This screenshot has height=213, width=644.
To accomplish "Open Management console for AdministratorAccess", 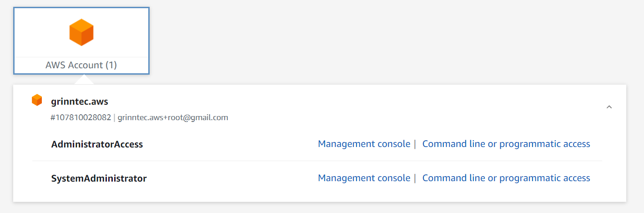I will tap(364, 144).
